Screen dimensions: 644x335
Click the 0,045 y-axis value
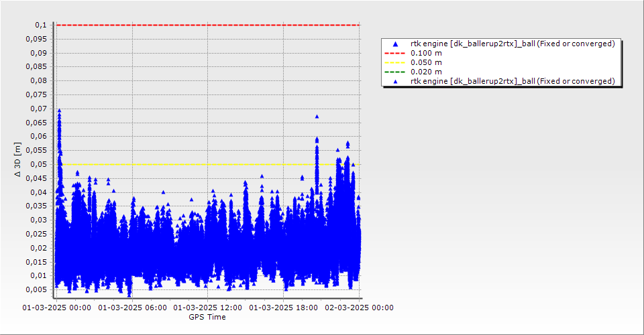36,178
